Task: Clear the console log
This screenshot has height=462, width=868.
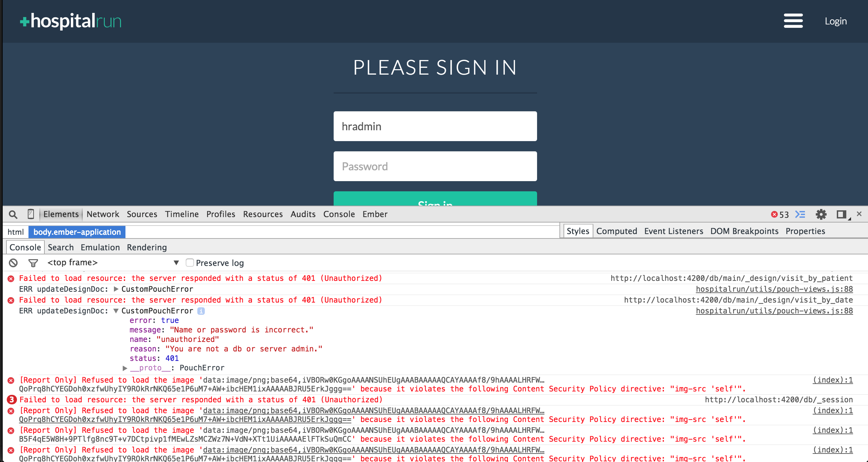Action: [13, 263]
